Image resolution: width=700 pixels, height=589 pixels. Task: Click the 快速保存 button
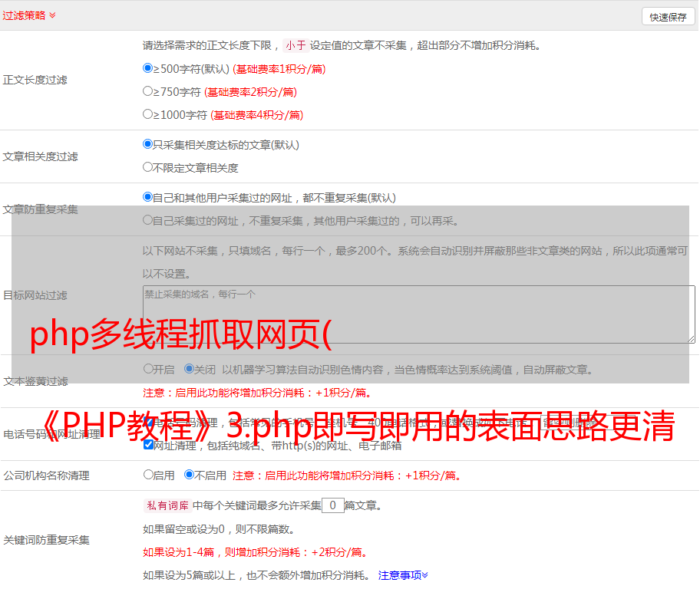pos(668,17)
